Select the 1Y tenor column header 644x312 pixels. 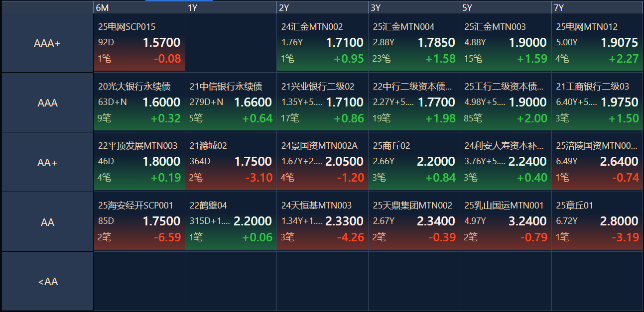(x=231, y=7)
